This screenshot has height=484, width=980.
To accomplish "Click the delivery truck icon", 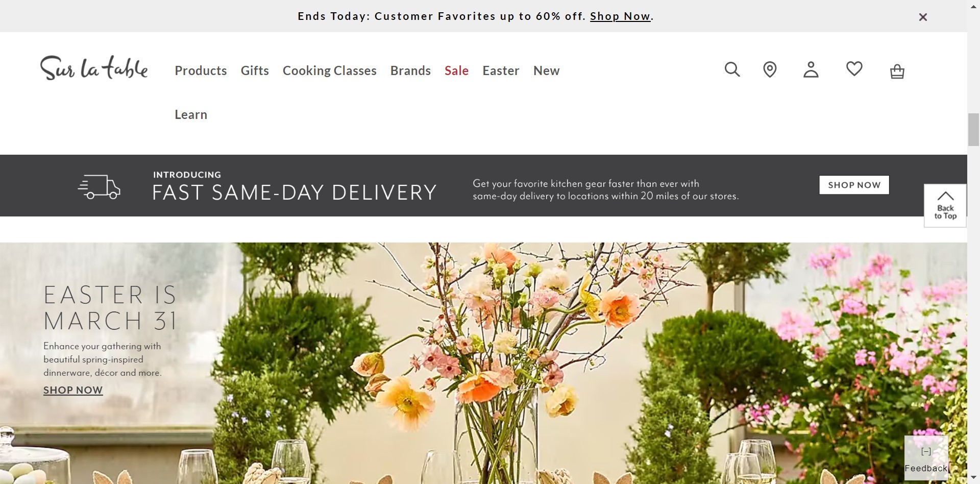I will 99,187.
